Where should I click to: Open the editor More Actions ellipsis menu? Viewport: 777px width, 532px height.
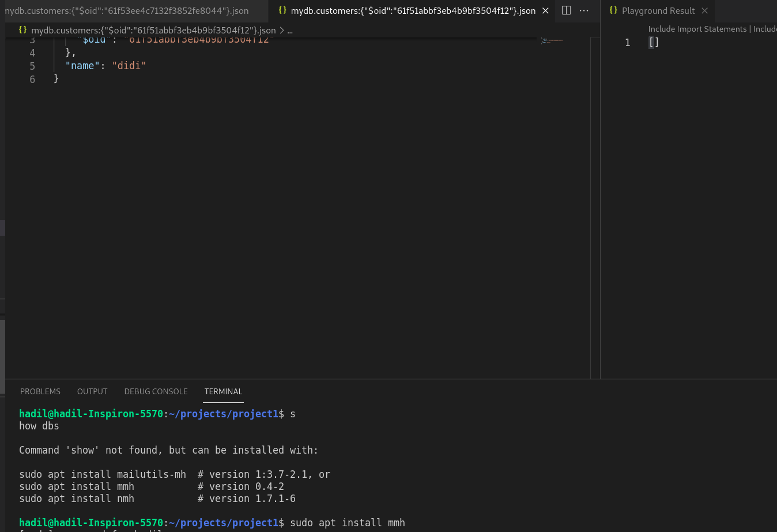click(584, 10)
